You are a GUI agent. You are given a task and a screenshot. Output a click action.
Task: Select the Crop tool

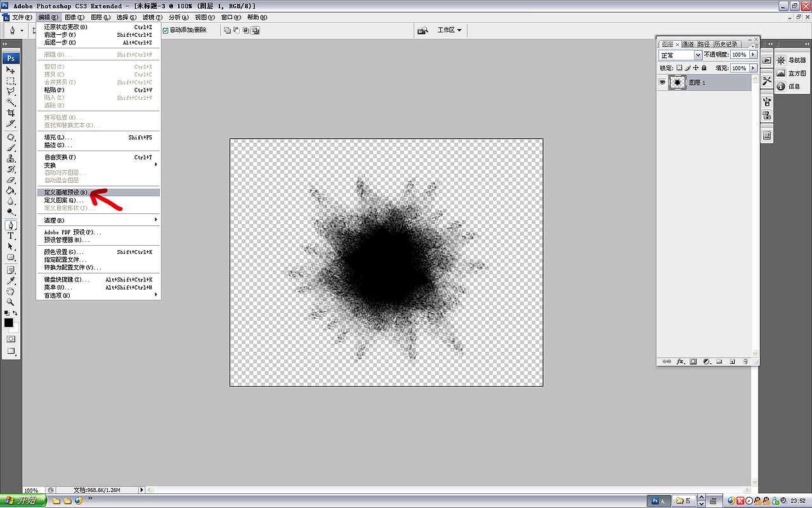point(11,112)
